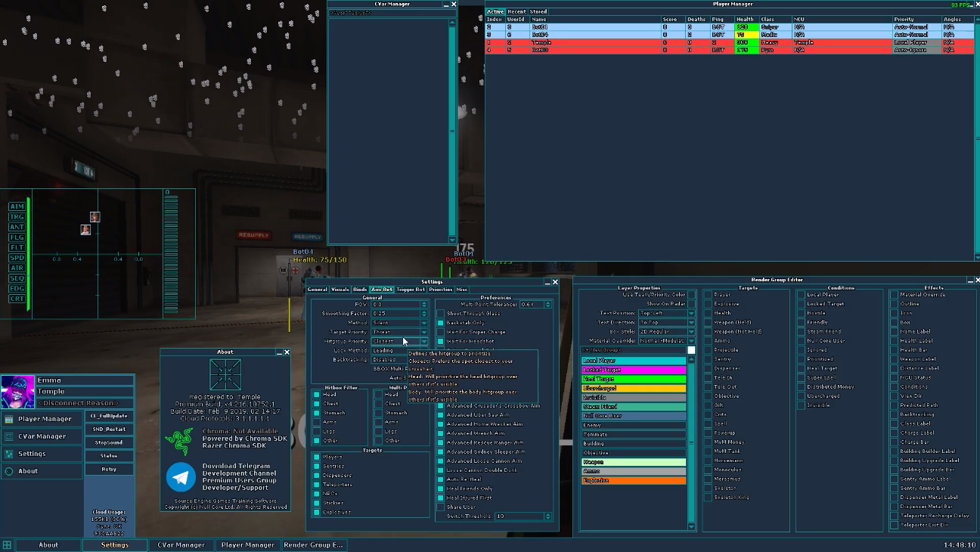Click the render group list scrollbar

click(x=691, y=442)
